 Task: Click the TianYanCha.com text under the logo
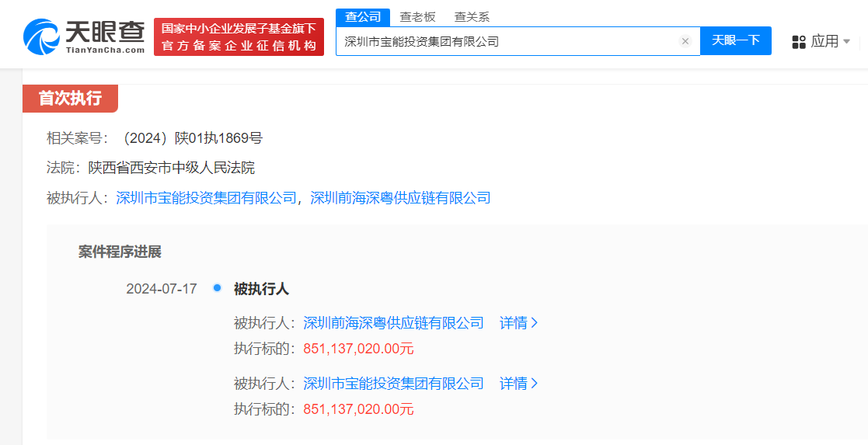click(105, 50)
